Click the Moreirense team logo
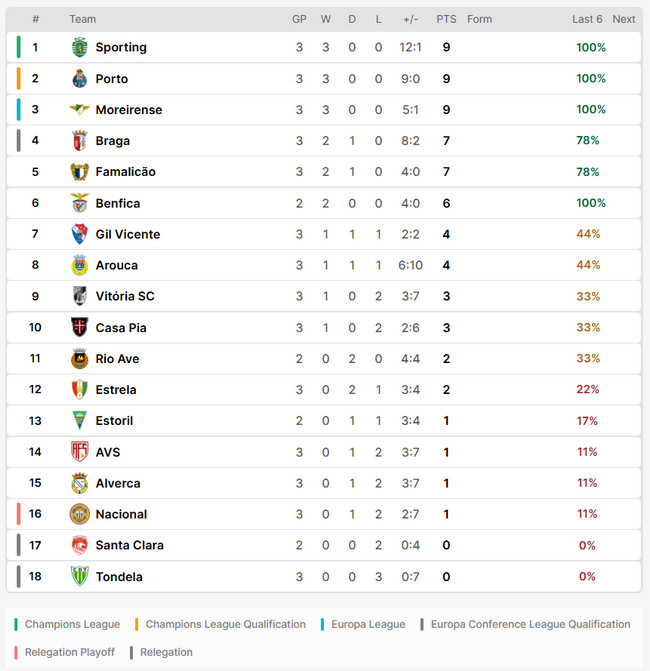650x671 pixels. 80,109
